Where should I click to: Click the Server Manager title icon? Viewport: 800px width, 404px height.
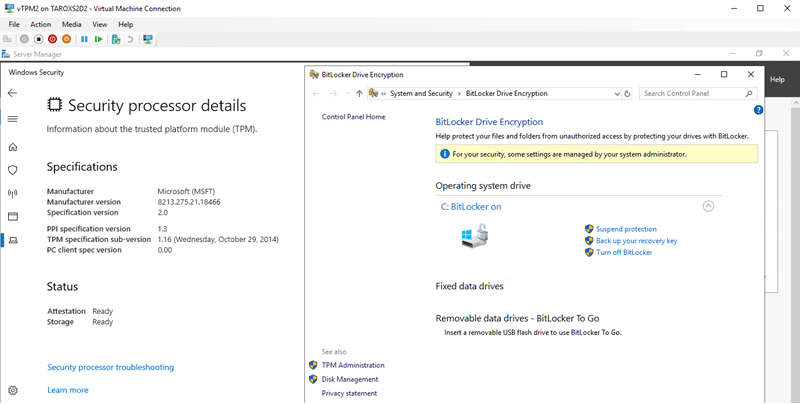[x=6, y=54]
